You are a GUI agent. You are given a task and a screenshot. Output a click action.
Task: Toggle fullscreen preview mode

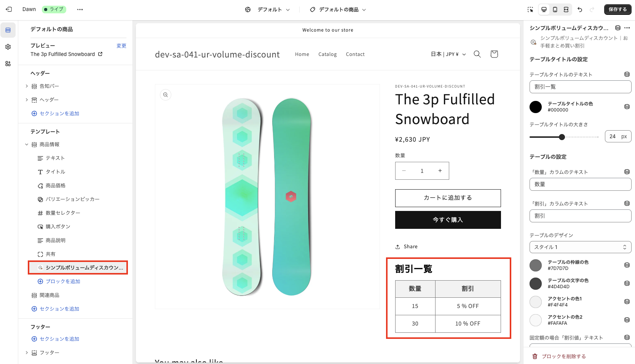566,10
